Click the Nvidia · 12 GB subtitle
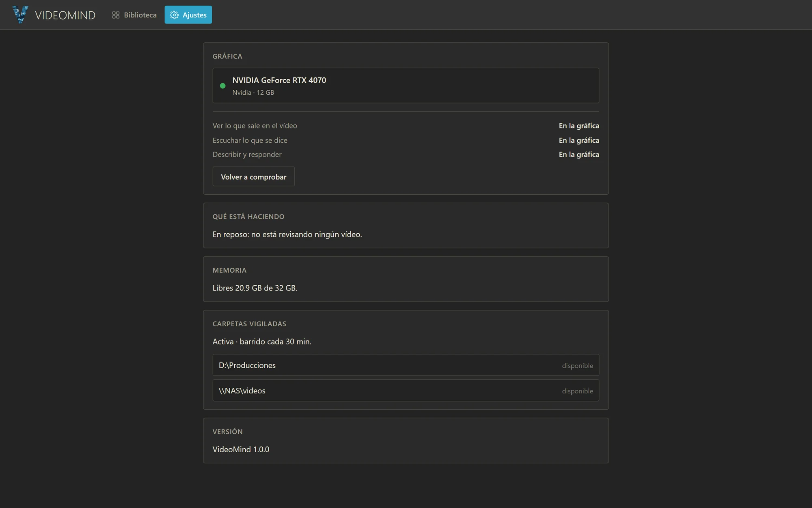 point(253,93)
